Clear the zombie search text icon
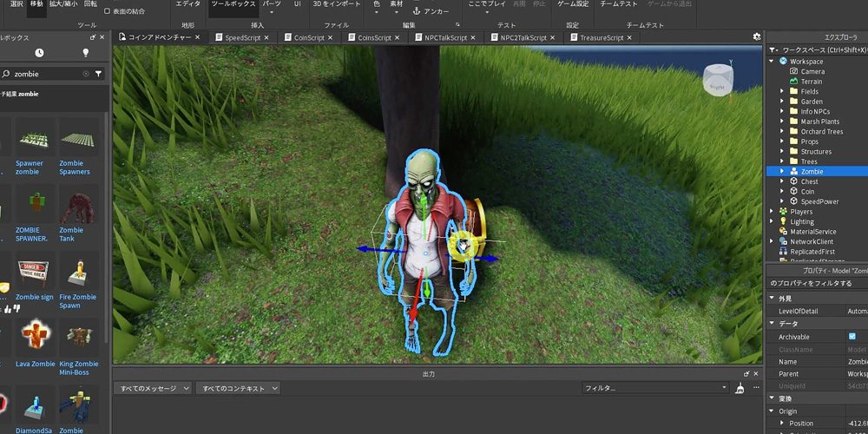The height and width of the screenshot is (434, 868). [86, 74]
